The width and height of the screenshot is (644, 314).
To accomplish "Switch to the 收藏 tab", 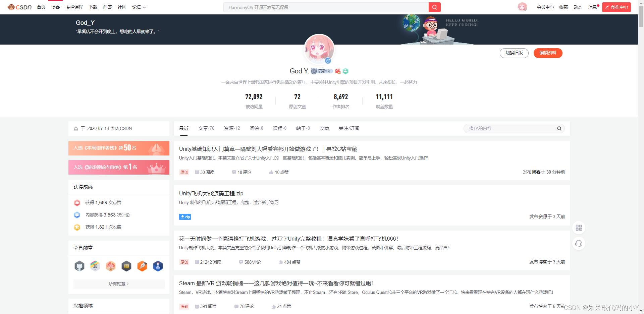I will coord(324,128).
